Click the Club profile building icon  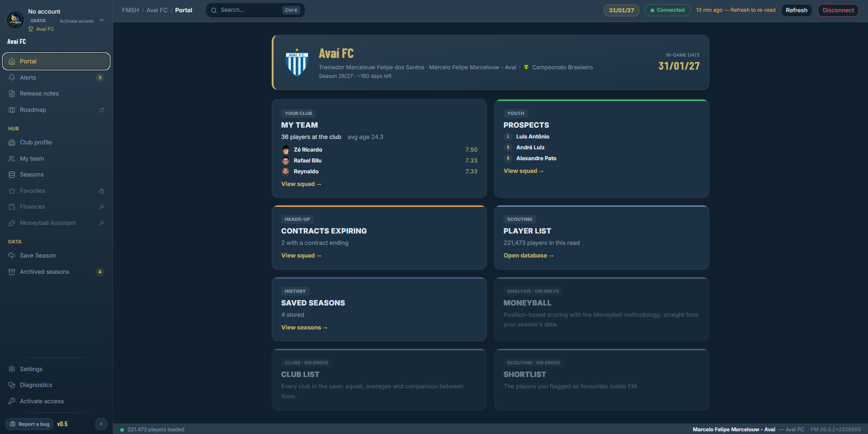(x=12, y=143)
